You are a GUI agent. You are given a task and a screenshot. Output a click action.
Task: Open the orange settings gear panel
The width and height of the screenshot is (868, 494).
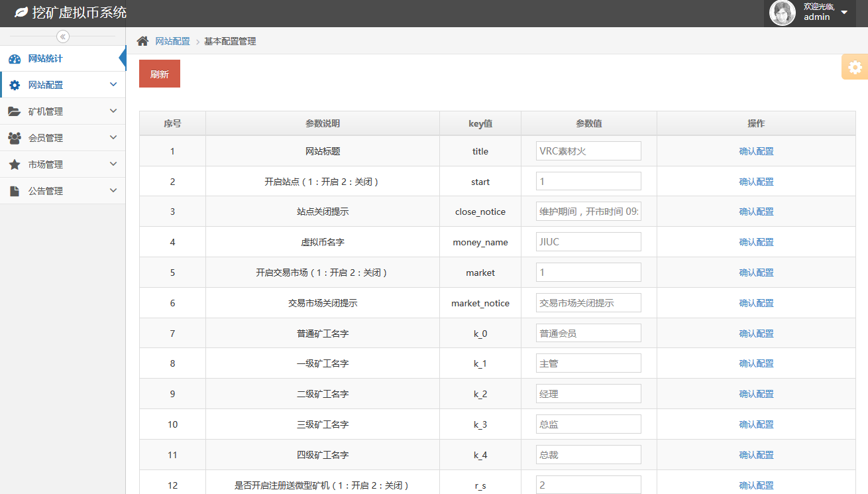point(855,67)
